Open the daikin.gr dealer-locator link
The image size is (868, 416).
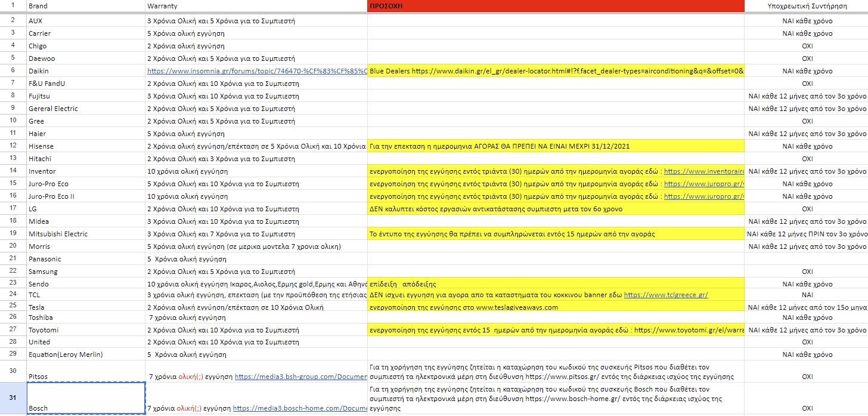point(578,71)
